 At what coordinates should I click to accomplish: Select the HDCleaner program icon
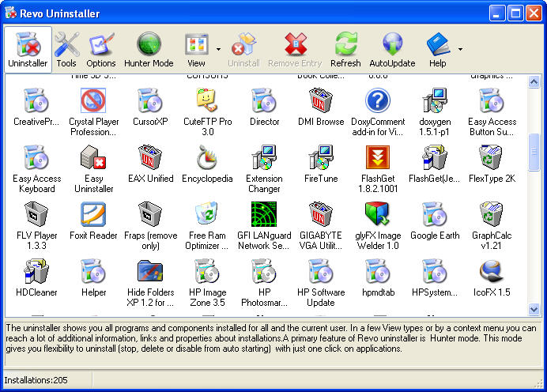(x=36, y=272)
